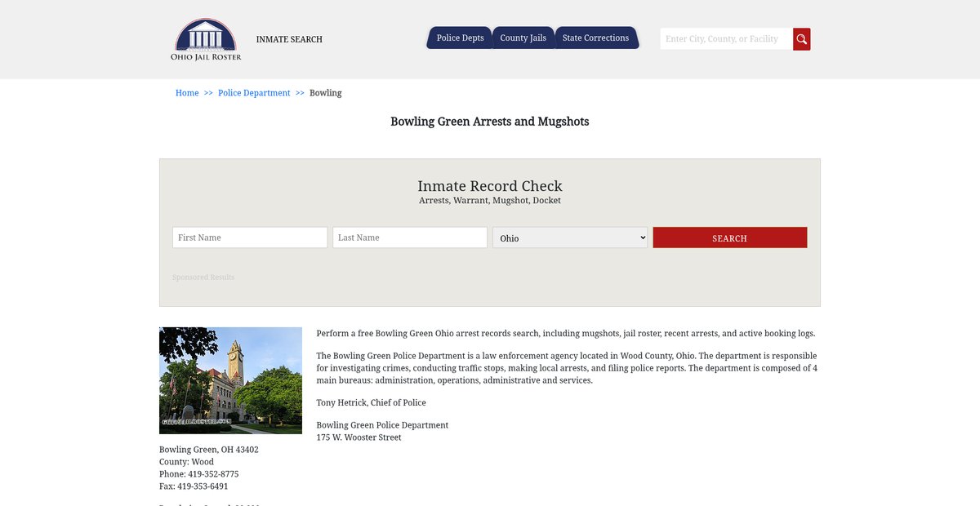
Task: Switch to the Police Depts tab
Action: (460, 38)
